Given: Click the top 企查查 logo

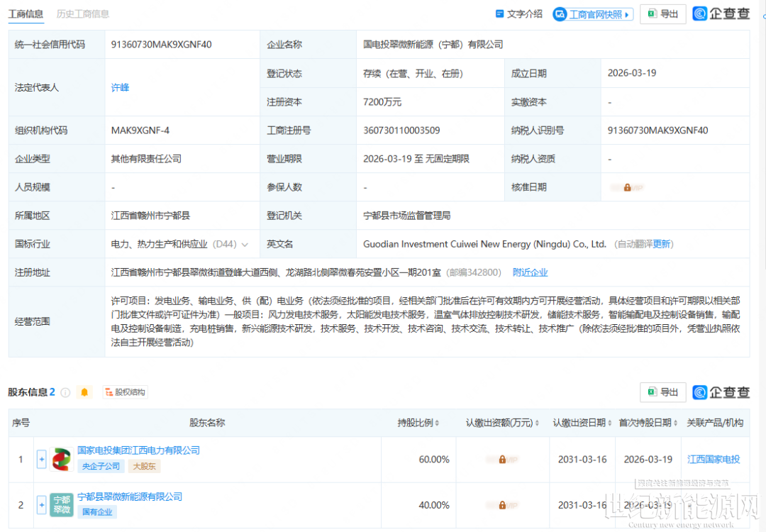Looking at the screenshot, I should coord(721,14).
